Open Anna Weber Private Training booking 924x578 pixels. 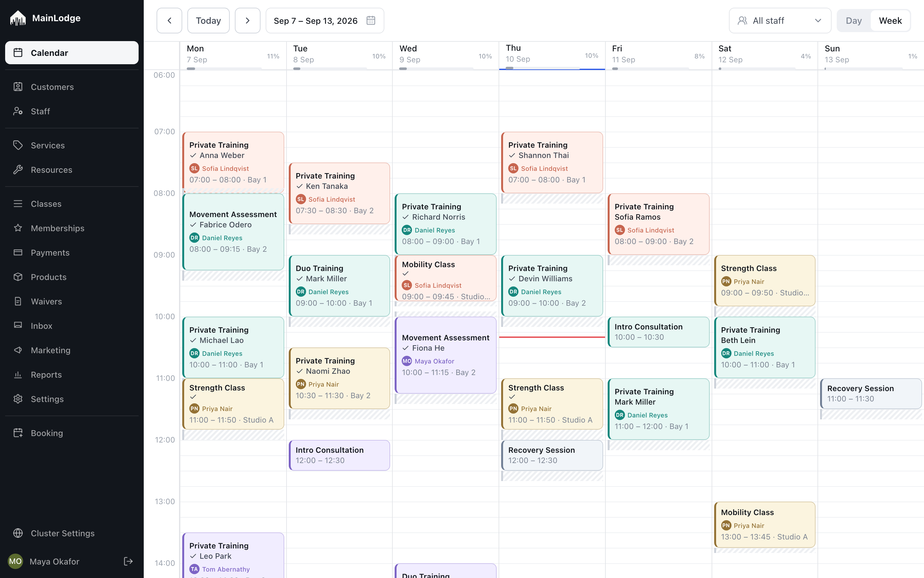[x=233, y=162]
